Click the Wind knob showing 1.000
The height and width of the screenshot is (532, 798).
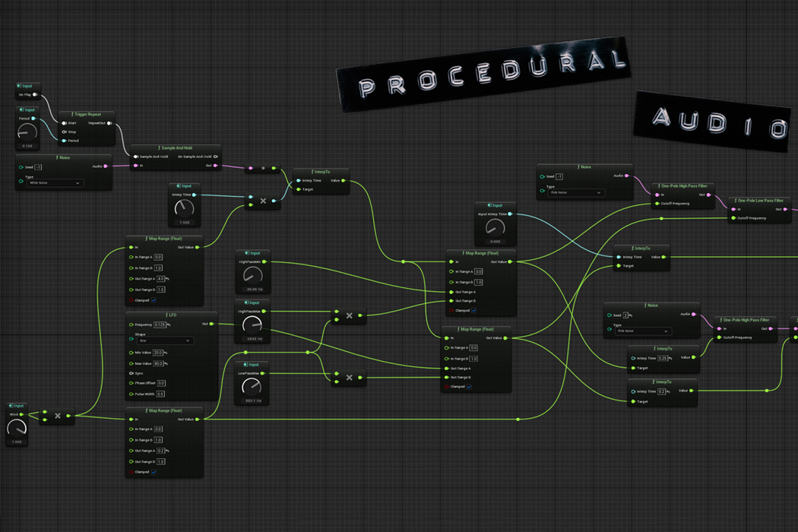tap(16, 428)
